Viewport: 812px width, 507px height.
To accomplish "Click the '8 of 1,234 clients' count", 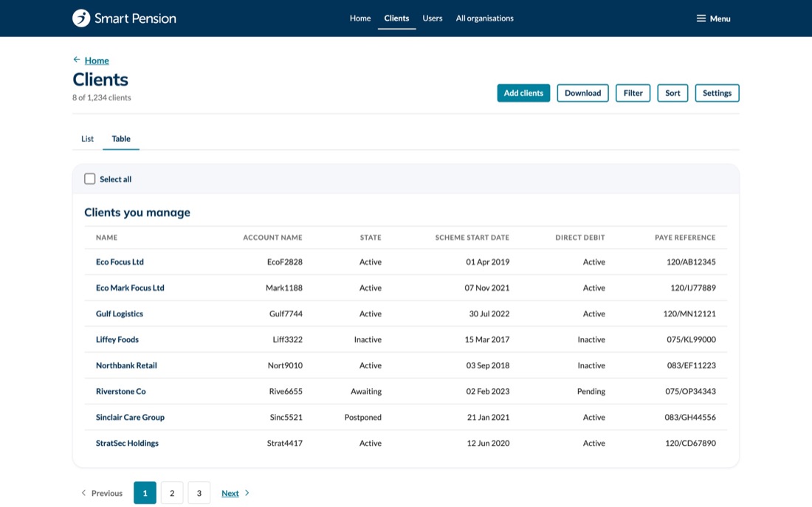I will [102, 97].
